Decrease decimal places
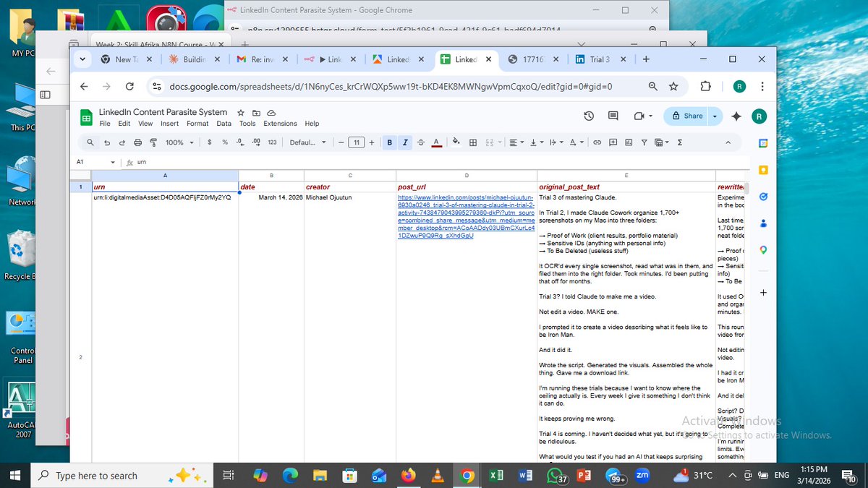The width and height of the screenshot is (868, 488). (240, 142)
